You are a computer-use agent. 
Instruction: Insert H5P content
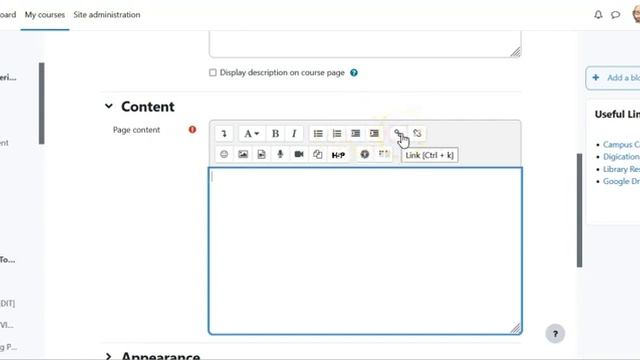click(338, 155)
